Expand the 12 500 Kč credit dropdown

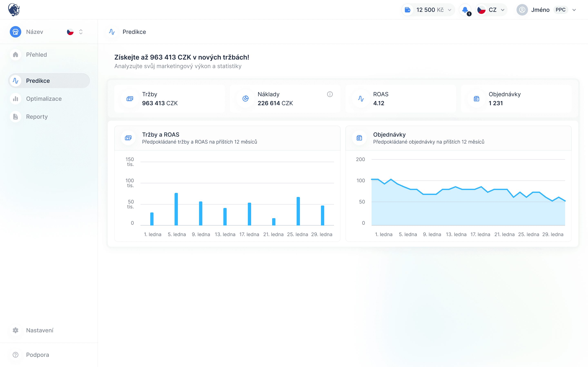point(450,10)
